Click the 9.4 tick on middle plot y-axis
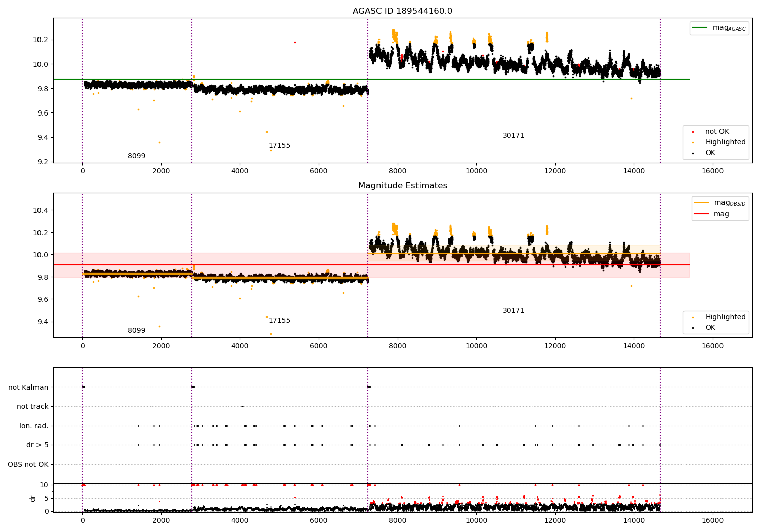This screenshot has width=760, height=532. pos(43,322)
